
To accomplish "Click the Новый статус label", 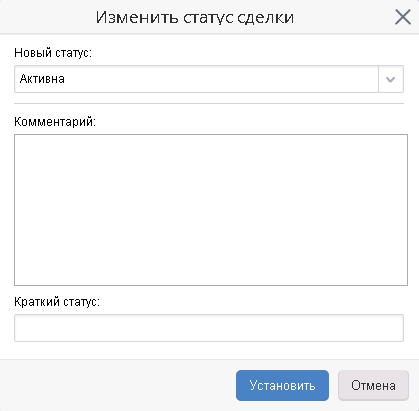I will pos(53,53).
